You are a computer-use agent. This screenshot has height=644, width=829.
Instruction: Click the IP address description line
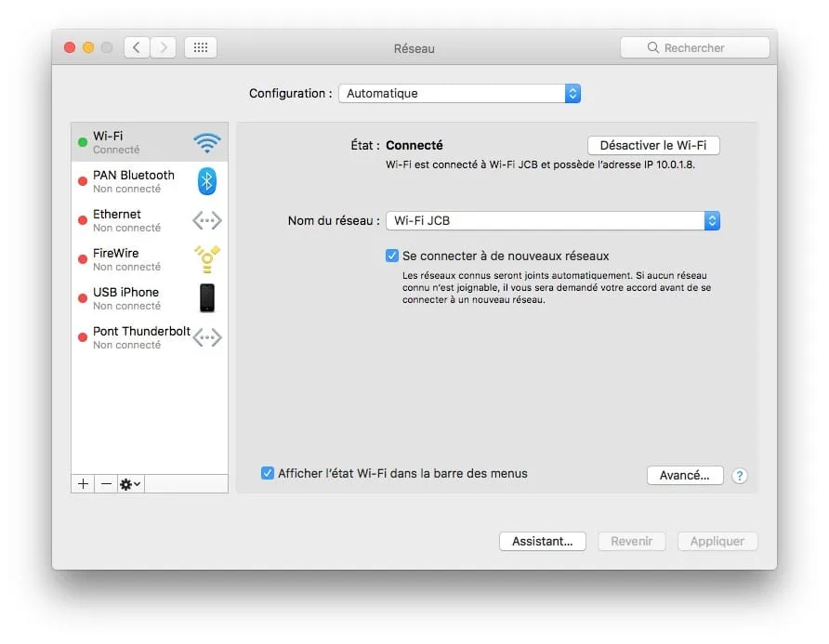540,165
